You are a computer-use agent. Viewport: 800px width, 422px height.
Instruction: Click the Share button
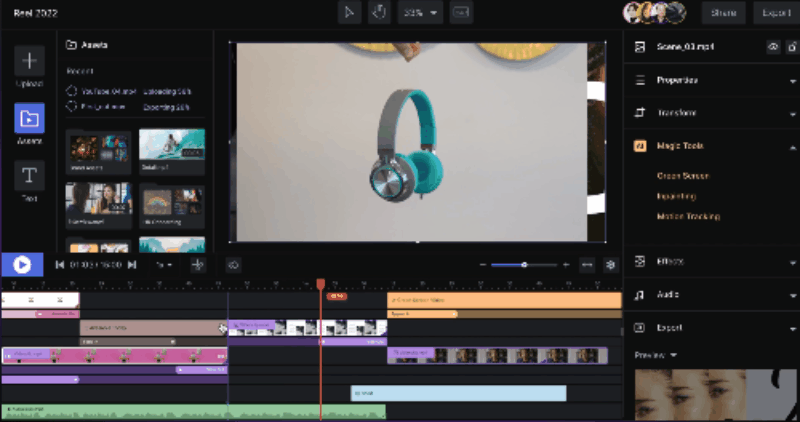723,13
